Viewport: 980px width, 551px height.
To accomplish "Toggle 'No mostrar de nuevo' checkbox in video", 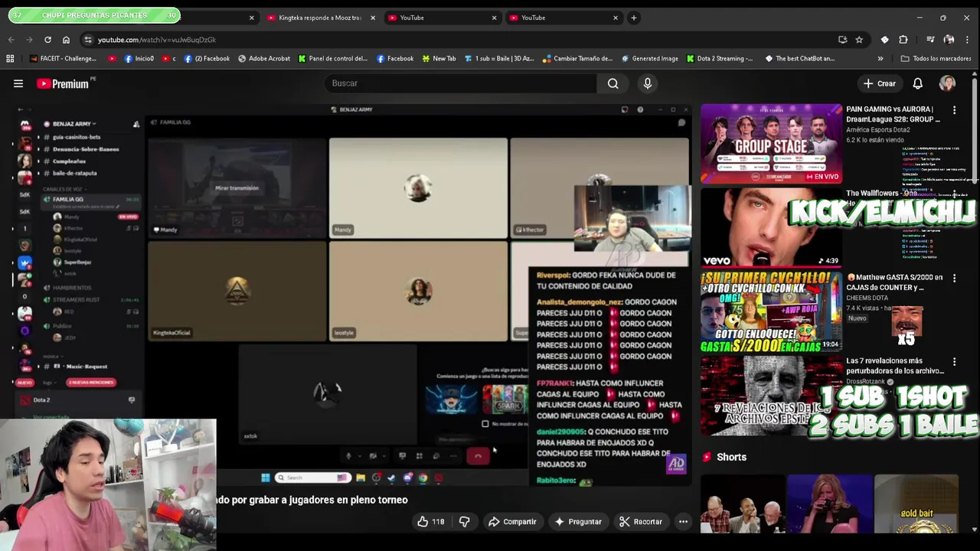I will 485,424.
